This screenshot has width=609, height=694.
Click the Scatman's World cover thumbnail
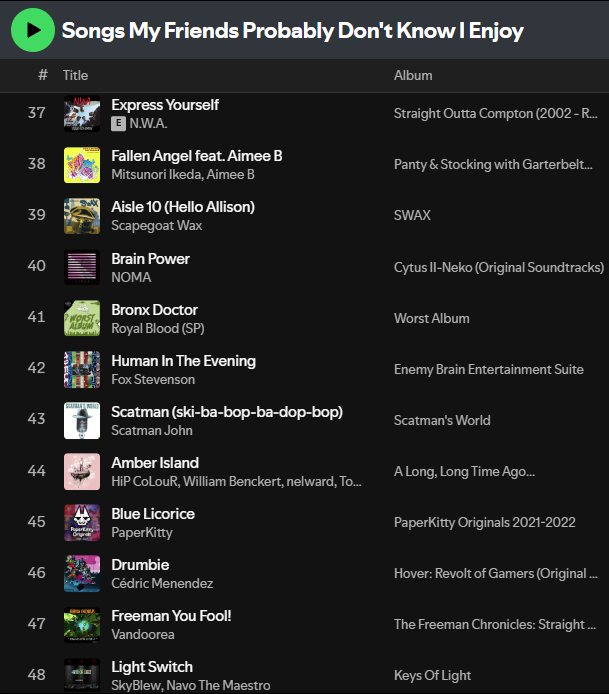(x=82, y=420)
